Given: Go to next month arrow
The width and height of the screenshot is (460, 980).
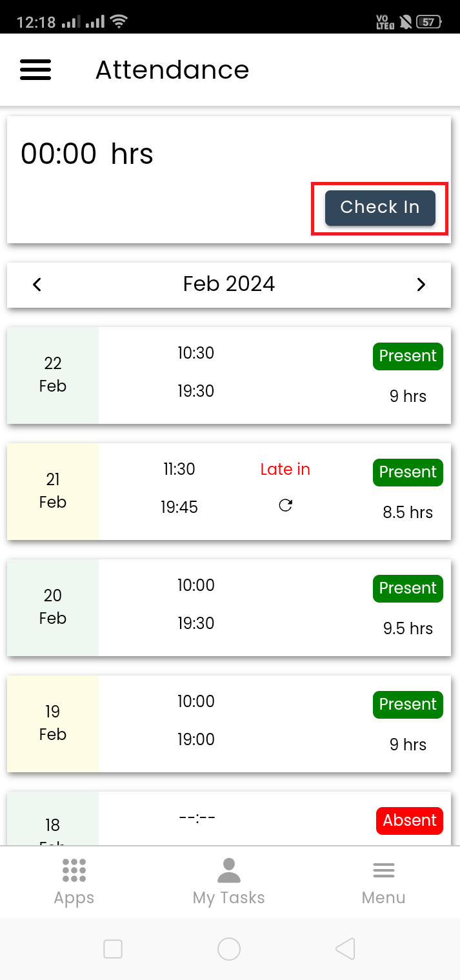Looking at the screenshot, I should coord(421,285).
